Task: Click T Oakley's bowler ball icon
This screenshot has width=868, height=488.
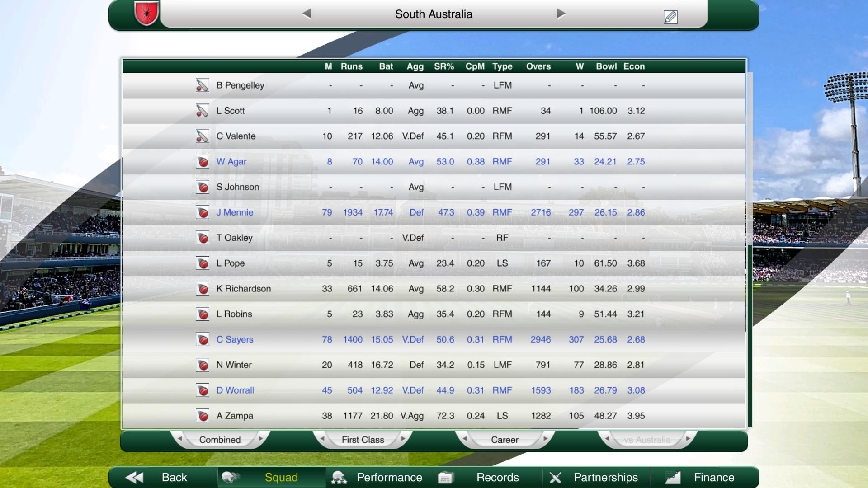Action: [x=202, y=238]
